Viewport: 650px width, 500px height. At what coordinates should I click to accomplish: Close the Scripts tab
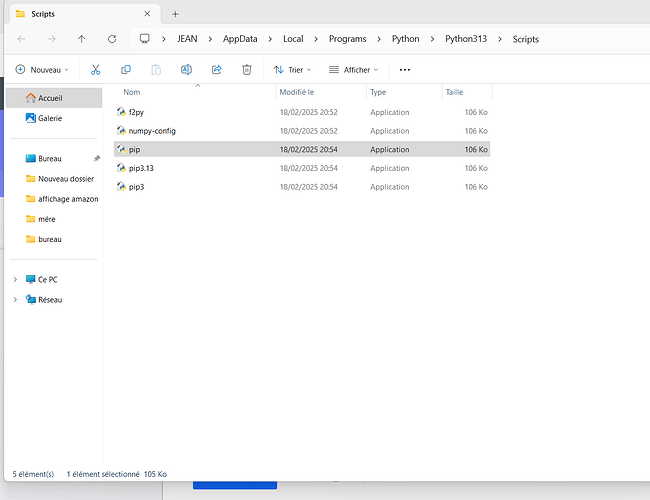(147, 14)
